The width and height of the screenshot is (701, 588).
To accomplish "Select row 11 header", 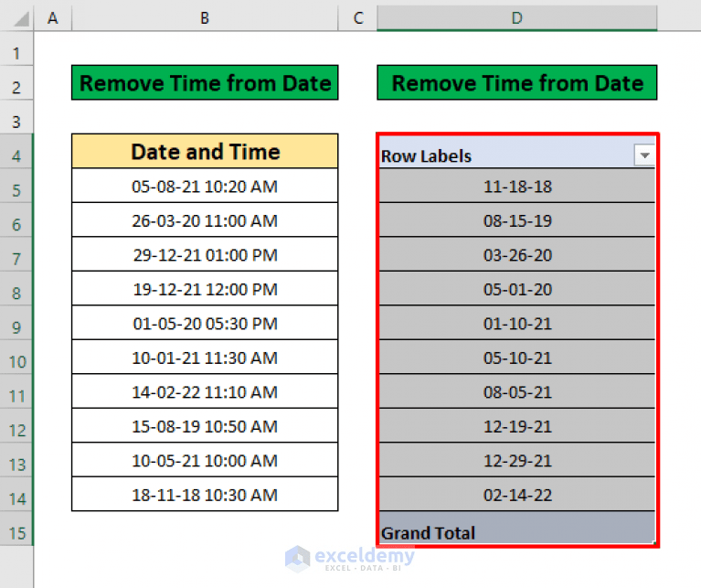I will coord(16,391).
